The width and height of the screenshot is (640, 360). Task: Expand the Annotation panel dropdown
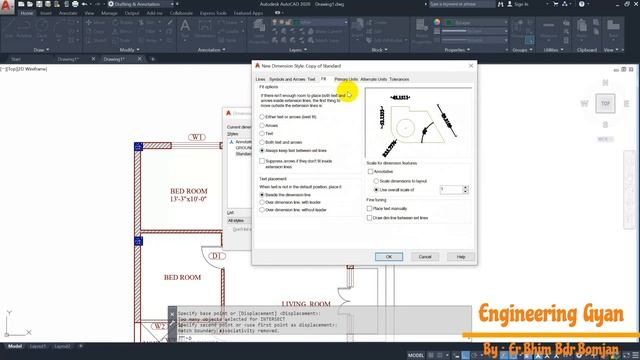(x=211, y=50)
